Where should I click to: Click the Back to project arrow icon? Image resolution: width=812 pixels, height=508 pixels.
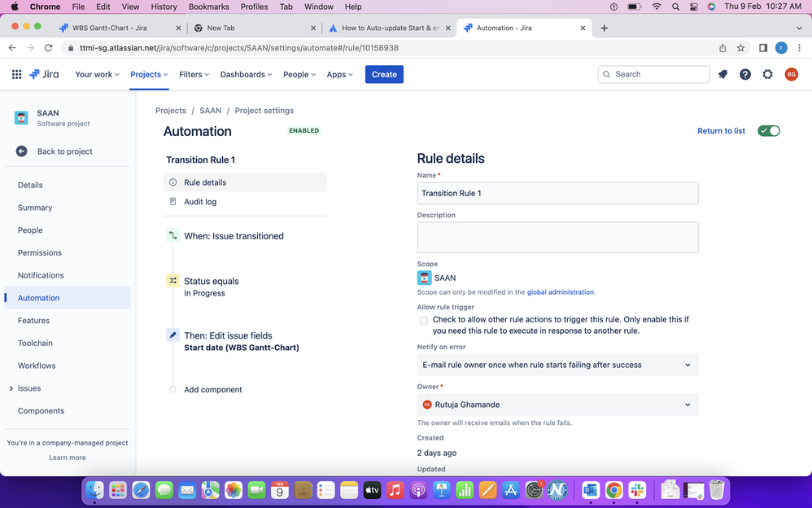(x=21, y=151)
